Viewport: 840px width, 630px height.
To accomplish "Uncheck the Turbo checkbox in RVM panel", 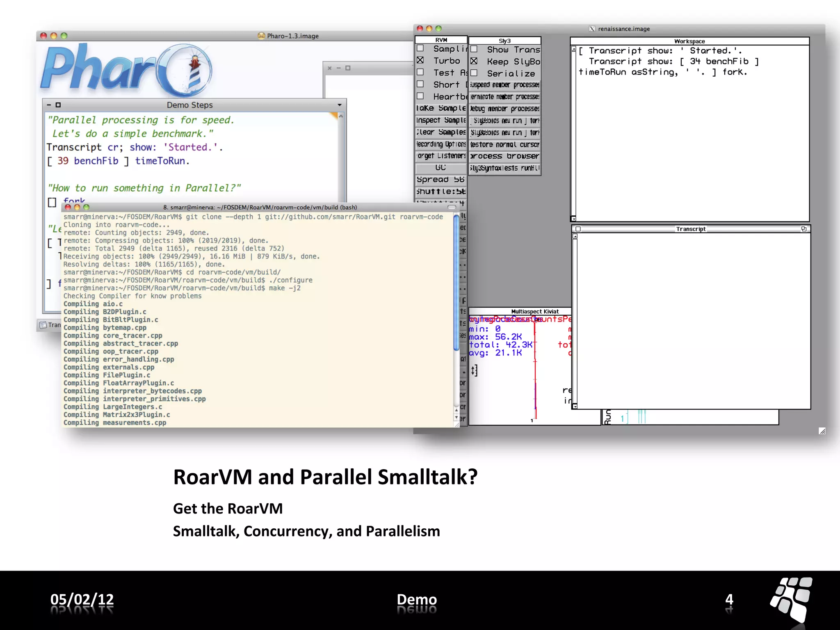I will coord(420,60).
